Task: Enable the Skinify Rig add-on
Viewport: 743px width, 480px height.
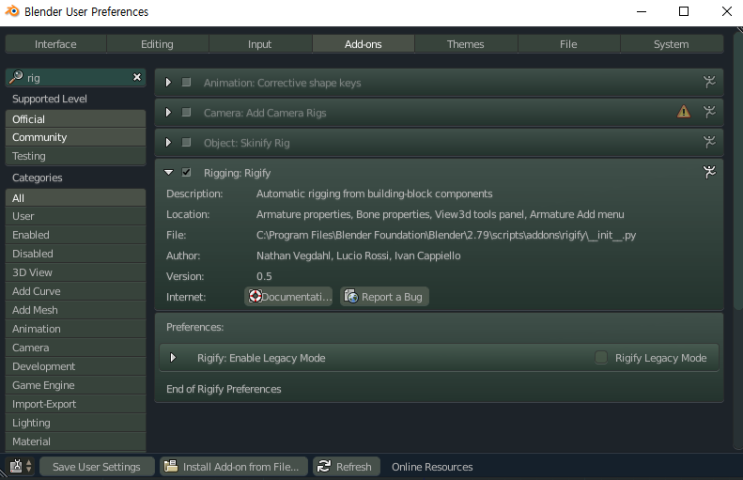Action: [186, 142]
